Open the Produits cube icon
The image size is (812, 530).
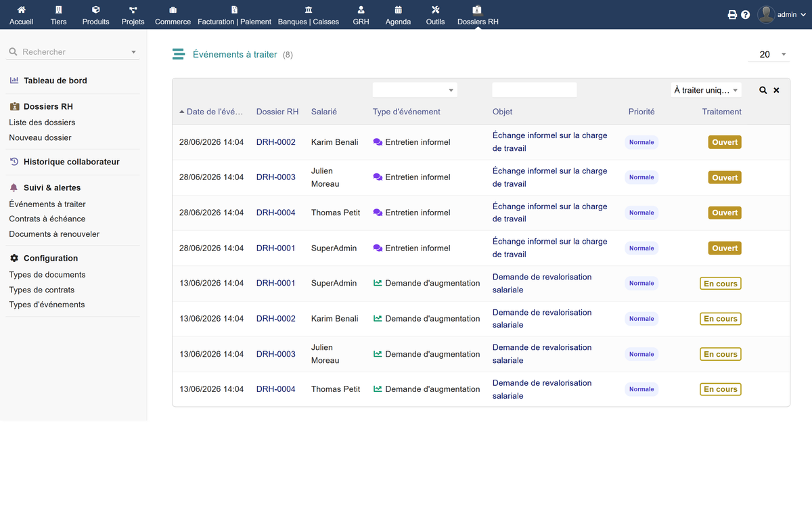(95, 10)
